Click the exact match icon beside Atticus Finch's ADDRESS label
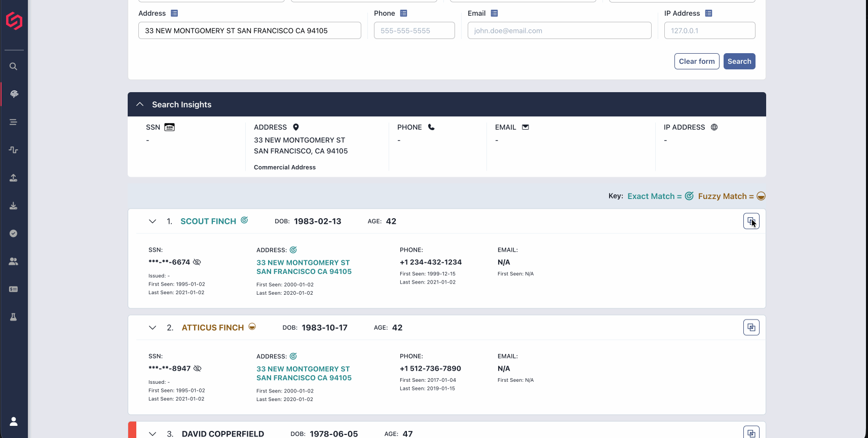This screenshot has width=868, height=438. tap(293, 356)
